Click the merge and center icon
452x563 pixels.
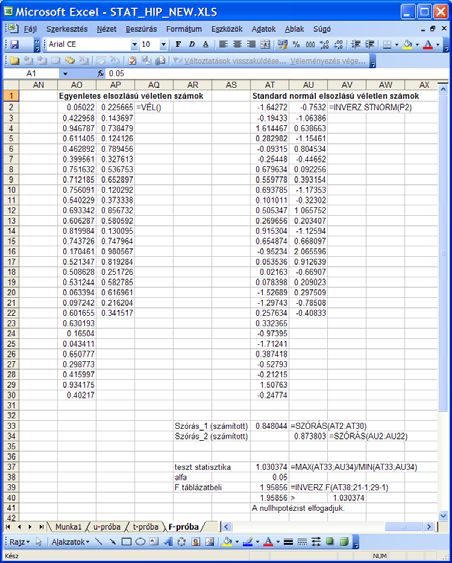(265, 45)
